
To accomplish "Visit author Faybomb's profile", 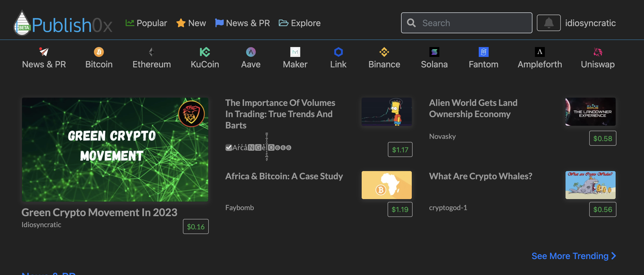I will 240,208.
